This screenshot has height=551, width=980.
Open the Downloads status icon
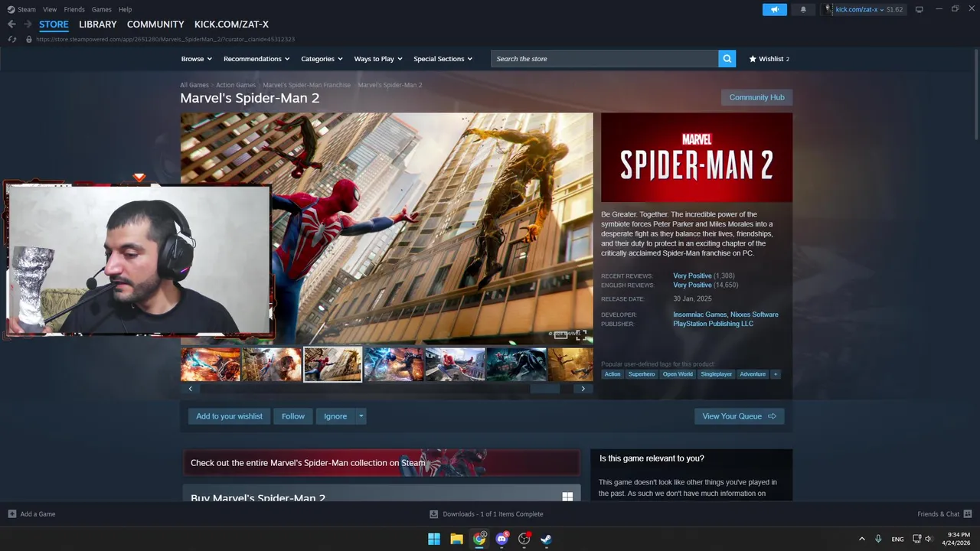point(433,514)
